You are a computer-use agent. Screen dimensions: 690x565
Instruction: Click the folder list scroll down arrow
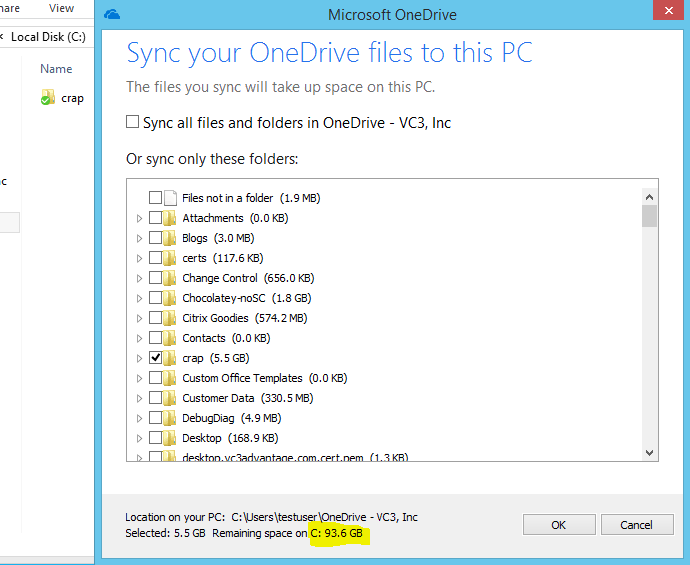click(649, 452)
